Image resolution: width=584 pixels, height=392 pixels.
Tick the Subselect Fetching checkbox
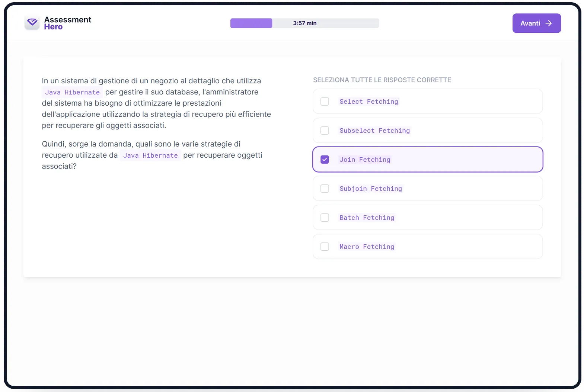325,131
